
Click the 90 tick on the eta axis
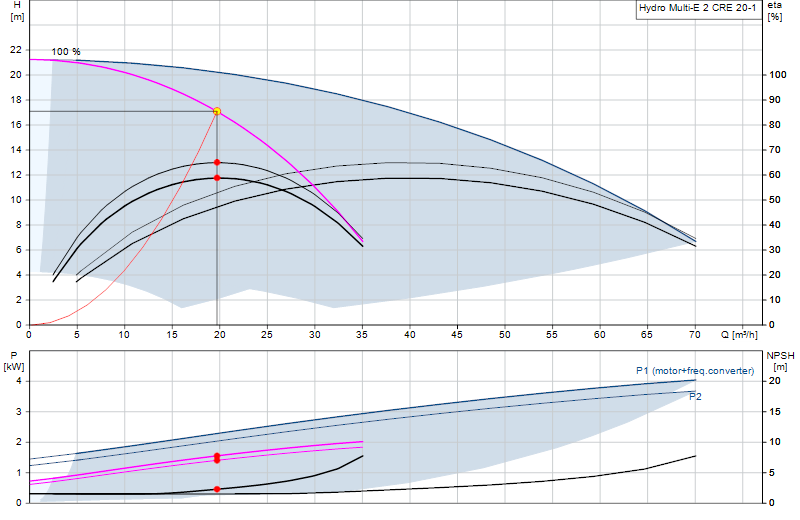coord(775,100)
